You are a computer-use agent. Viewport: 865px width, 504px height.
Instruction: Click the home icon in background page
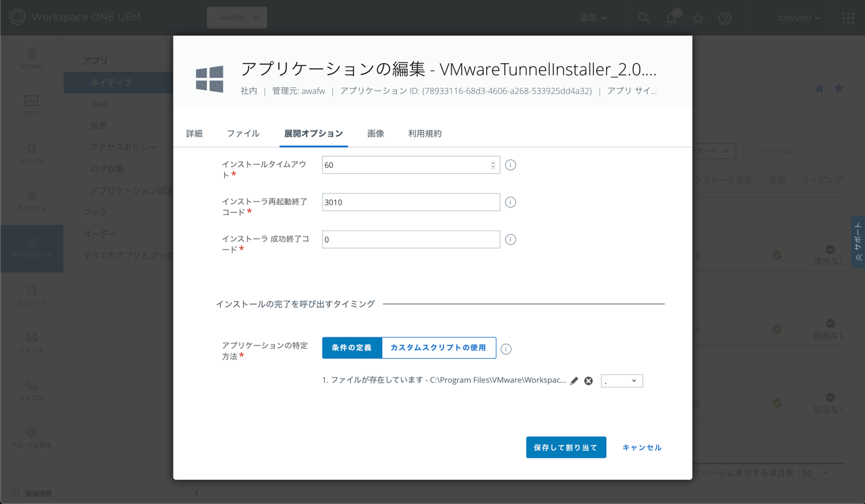819,89
